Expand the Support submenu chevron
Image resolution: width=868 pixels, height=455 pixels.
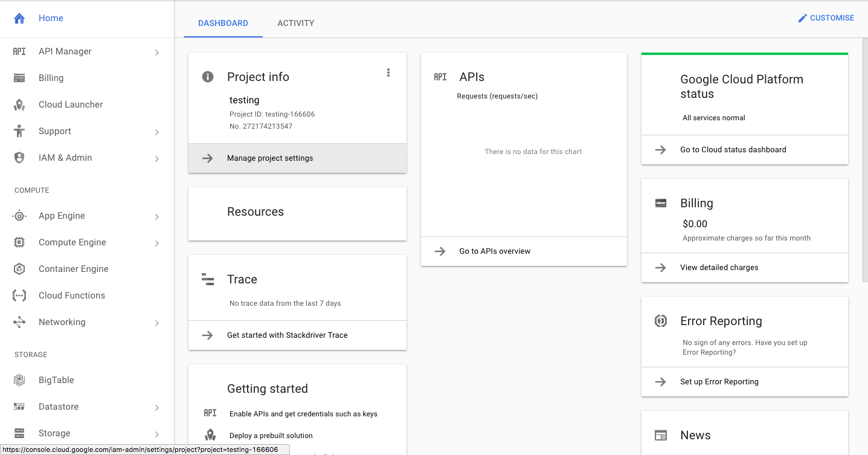pos(157,132)
